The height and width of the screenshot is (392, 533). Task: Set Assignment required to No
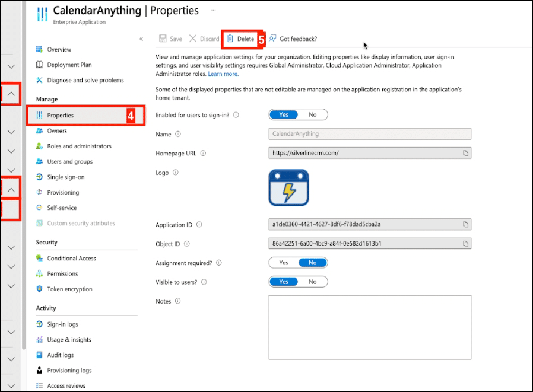click(x=313, y=263)
